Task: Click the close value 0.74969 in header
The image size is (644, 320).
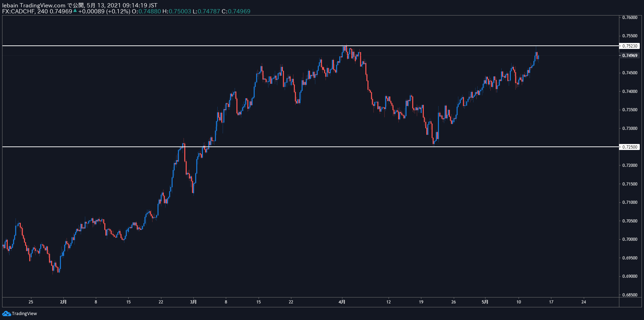Action: click(239, 11)
